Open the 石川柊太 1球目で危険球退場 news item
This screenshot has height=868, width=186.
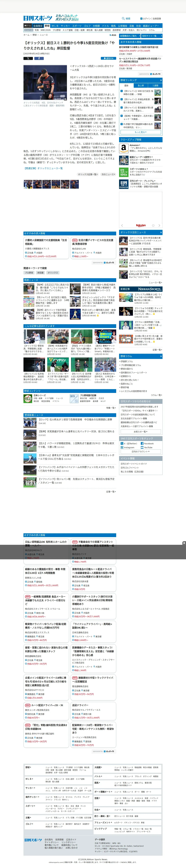click(75, 419)
